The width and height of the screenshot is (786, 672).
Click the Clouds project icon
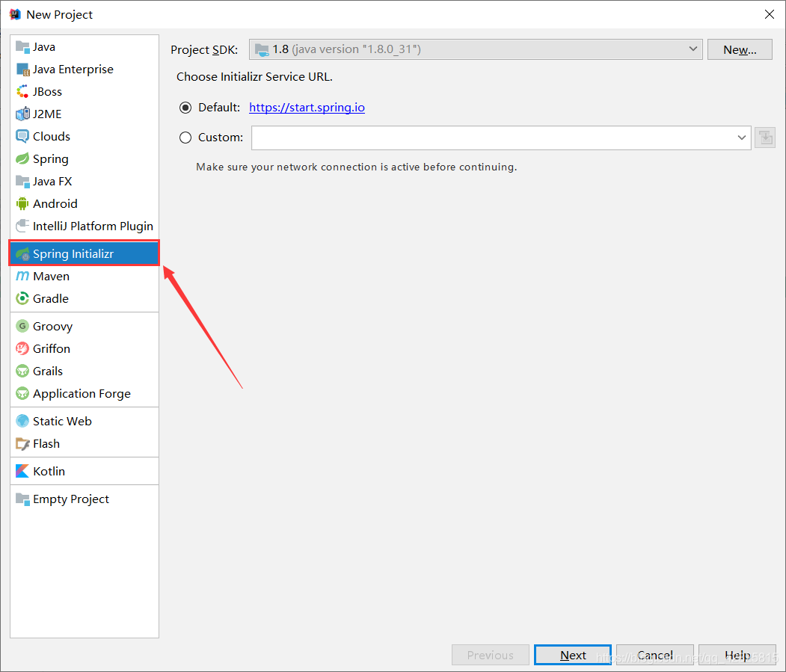coord(22,137)
